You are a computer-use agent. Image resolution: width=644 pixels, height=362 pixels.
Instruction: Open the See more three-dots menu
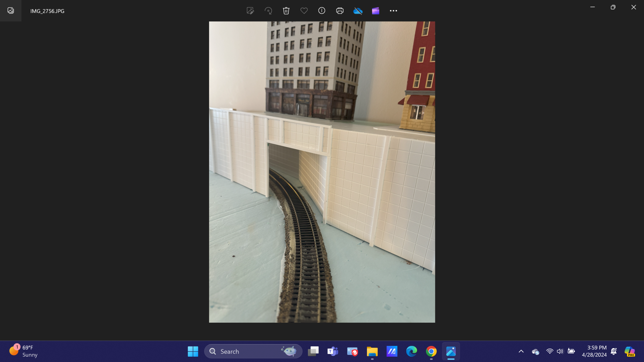point(393,11)
